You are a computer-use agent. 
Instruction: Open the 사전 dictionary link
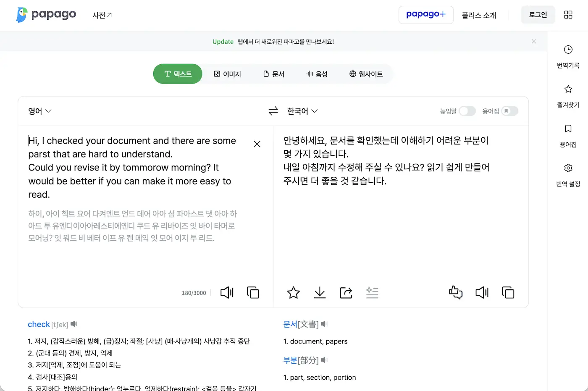[x=102, y=15]
